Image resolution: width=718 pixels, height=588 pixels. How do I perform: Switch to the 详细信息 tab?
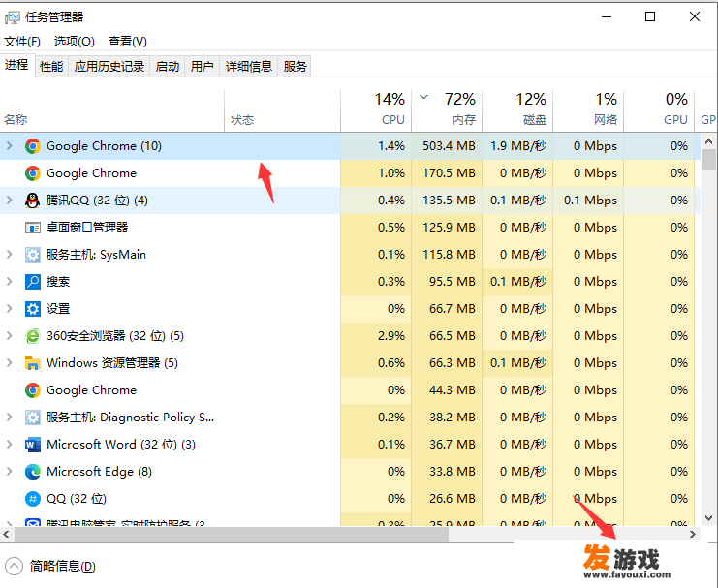[x=249, y=67]
